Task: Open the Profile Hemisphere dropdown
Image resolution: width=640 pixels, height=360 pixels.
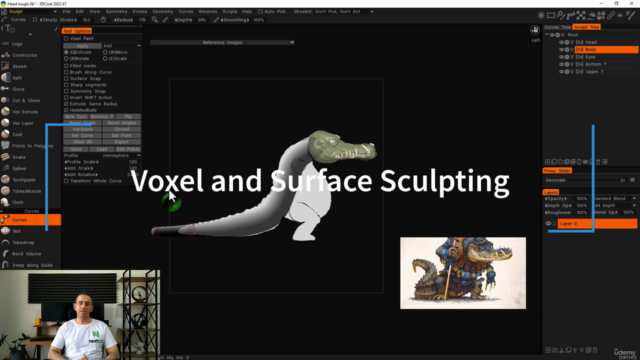Action: pos(122,156)
